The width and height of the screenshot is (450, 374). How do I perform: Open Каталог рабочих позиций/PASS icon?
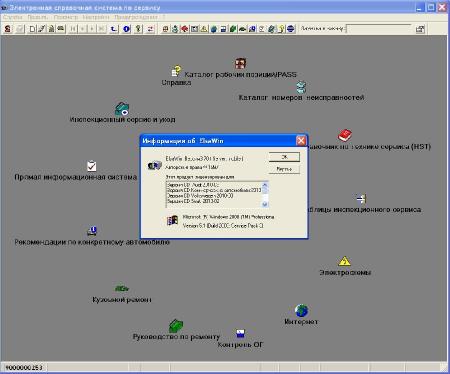[240, 63]
